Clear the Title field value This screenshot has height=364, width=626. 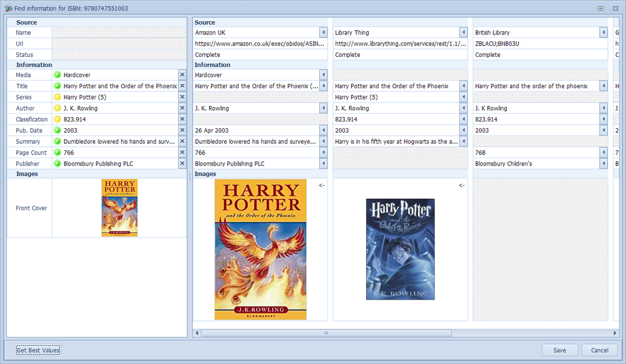point(182,86)
